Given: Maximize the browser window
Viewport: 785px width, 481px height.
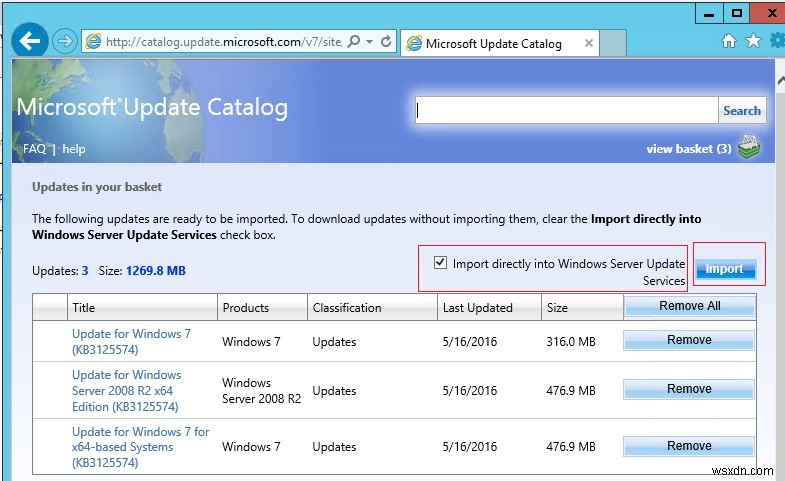Looking at the screenshot, I should (x=736, y=14).
